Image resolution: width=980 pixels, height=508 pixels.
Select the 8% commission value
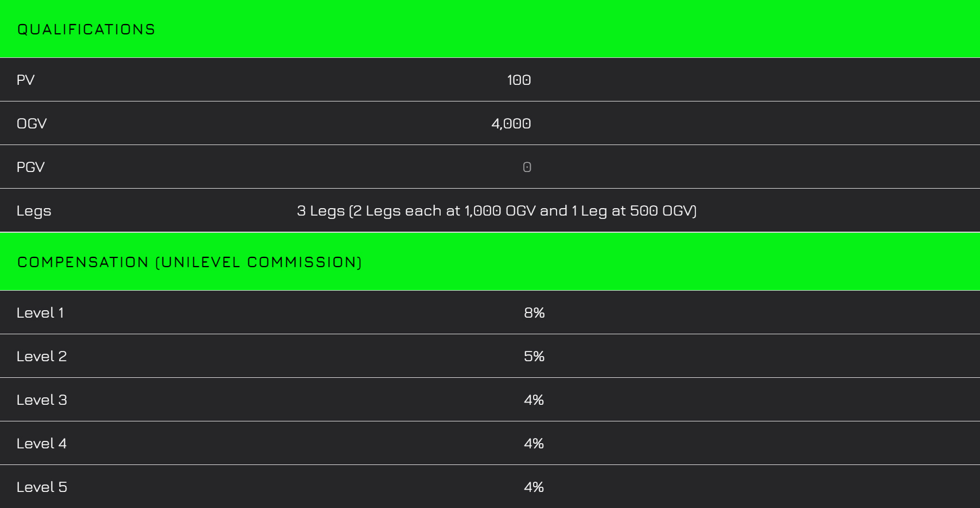point(534,312)
